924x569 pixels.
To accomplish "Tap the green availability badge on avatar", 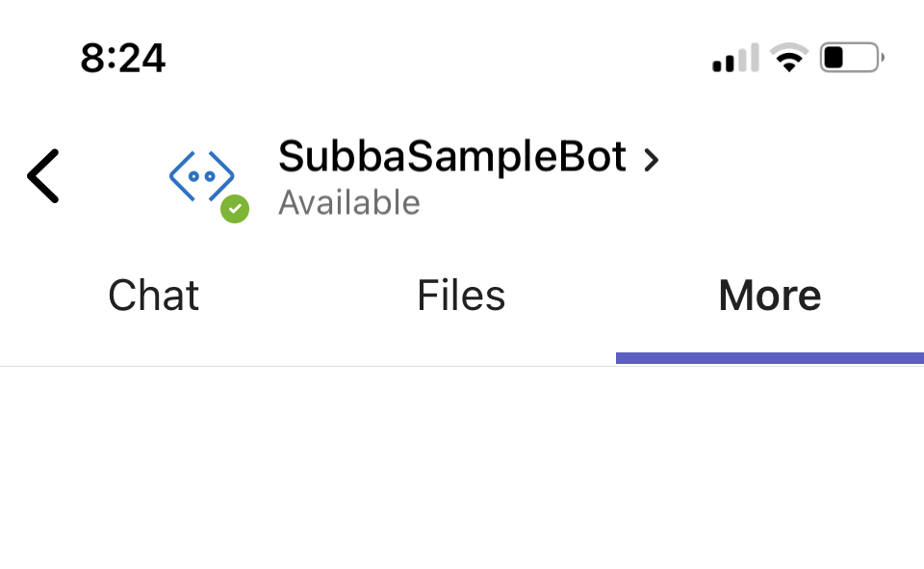I will coord(235,209).
